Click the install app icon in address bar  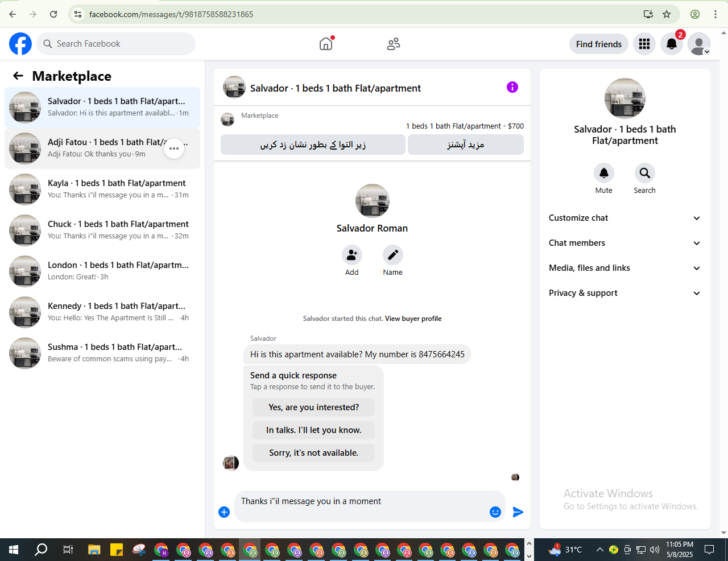[x=648, y=14]
